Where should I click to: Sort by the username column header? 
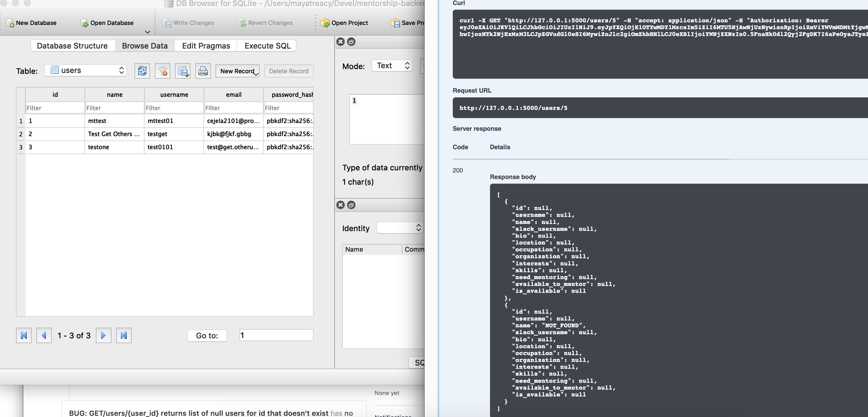pos(174,94)
